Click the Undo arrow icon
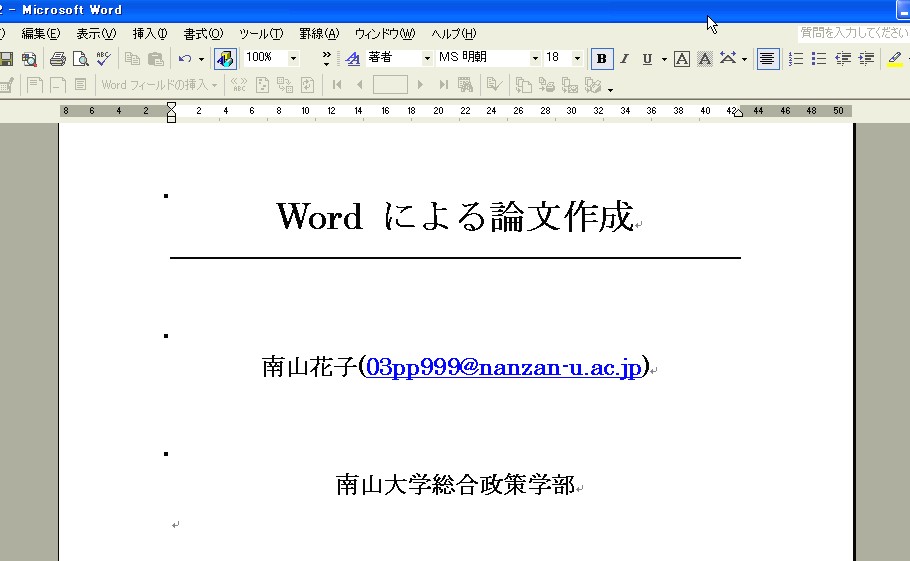 click(185, 59)
